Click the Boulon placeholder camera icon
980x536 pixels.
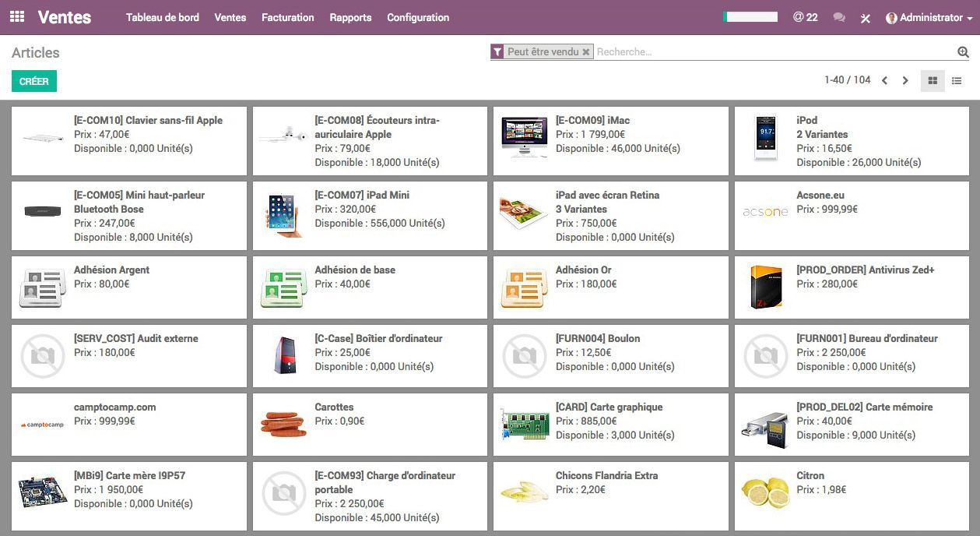click(x=525, y=357)
